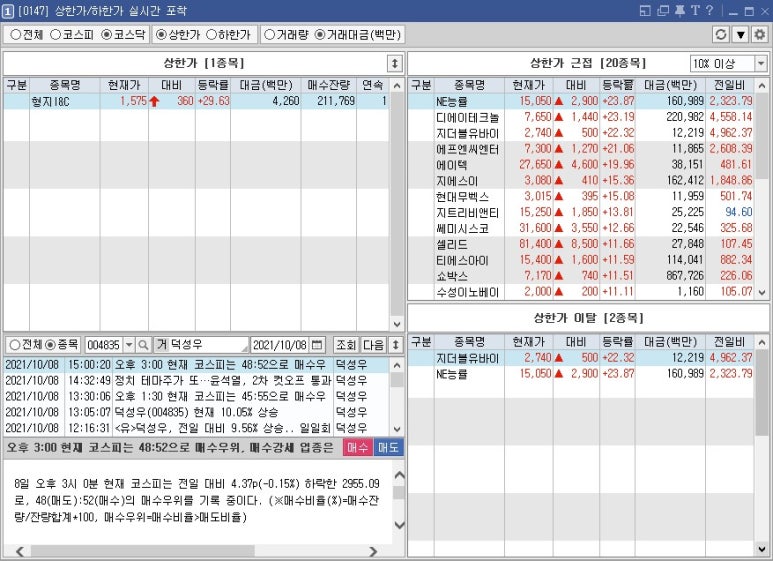773x561 pixels.
Task: Select the 에이텍 row
Action: coord(581,164)
